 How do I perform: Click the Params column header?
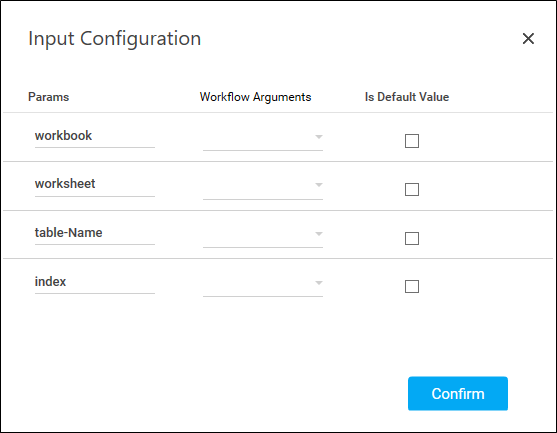click(49, 97)
